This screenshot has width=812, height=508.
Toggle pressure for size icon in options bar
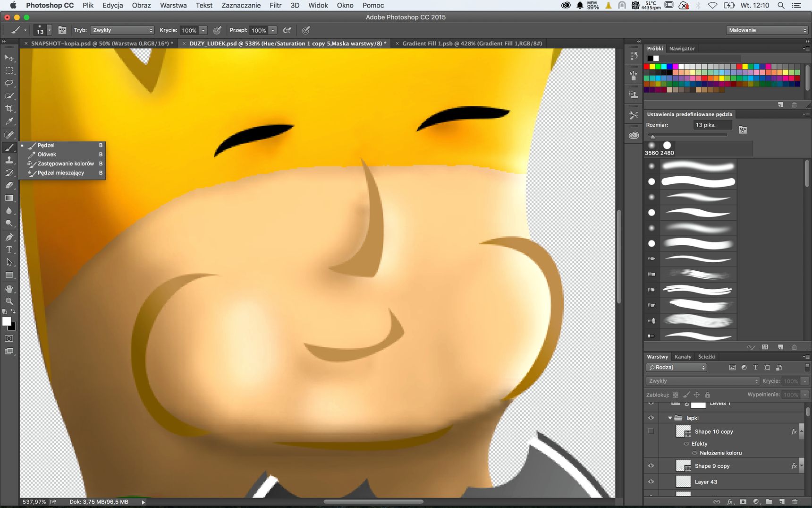point(306,30)
